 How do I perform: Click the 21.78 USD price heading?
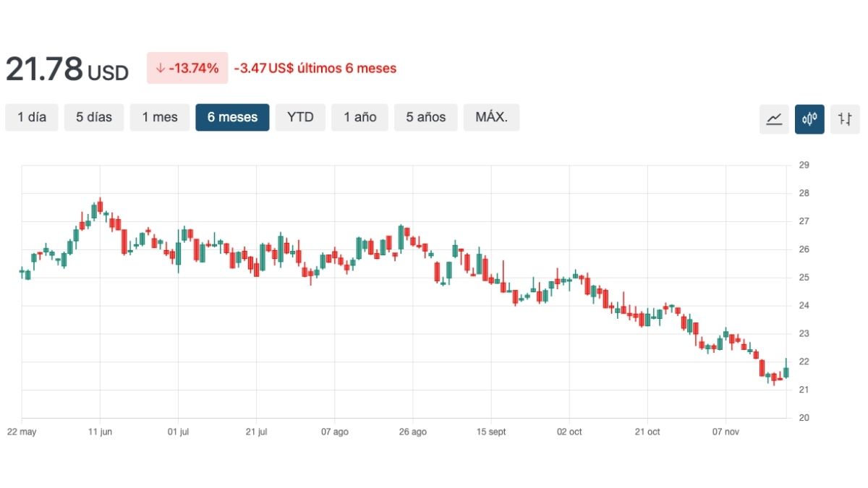[67, 69]
